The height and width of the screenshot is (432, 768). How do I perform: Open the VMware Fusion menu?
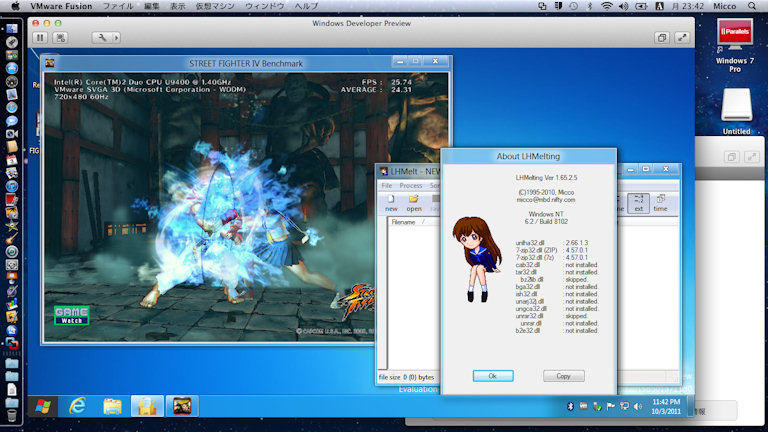click(x=61, y=6)
